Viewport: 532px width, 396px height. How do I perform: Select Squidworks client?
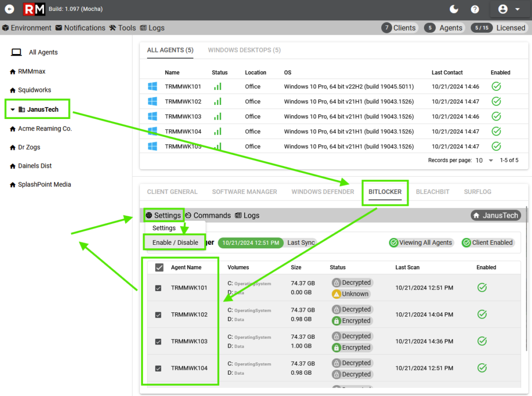pyautogui.click(x=35, y=90)
